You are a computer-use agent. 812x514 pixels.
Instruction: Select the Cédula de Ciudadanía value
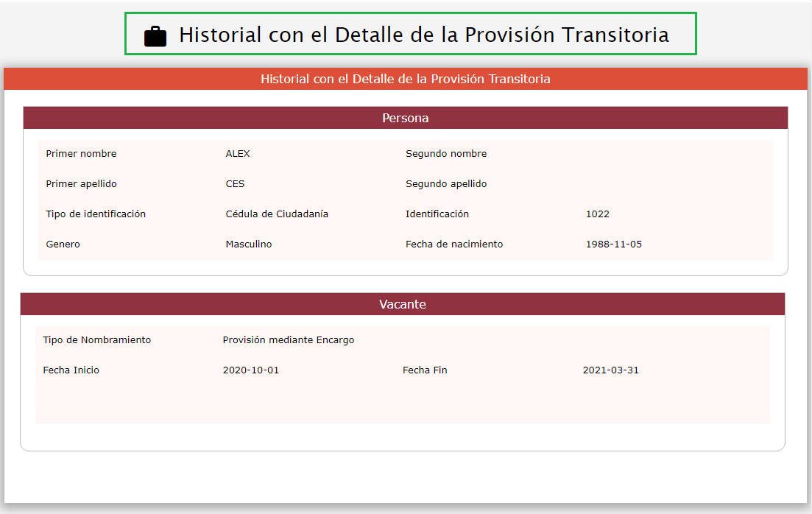coord(277,214)
